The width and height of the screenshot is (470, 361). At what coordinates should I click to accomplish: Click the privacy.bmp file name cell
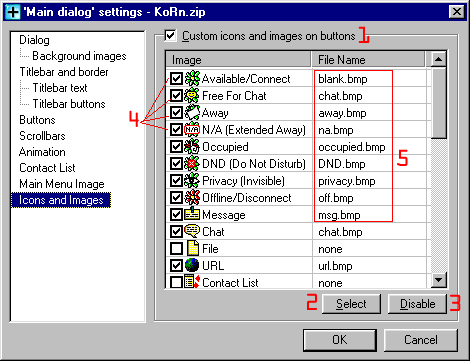(369, 181)
